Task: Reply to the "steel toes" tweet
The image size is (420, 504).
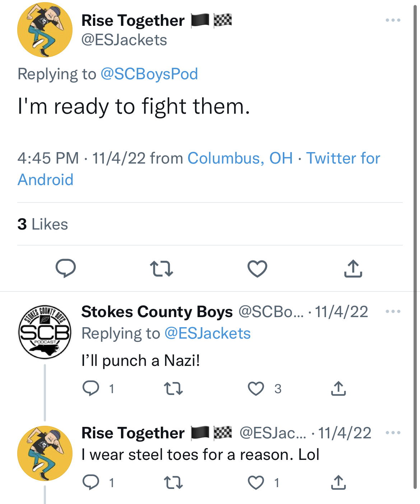Action: tap(91, 482)
